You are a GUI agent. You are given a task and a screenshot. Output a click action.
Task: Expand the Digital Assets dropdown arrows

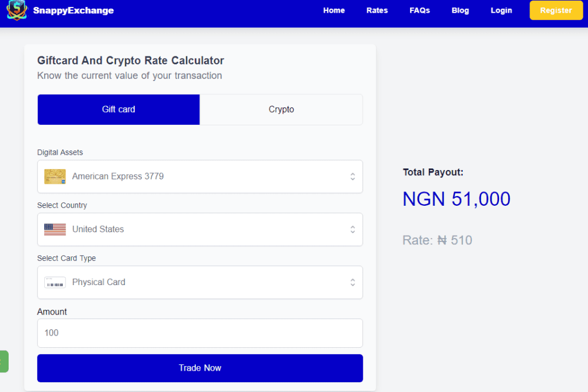[x=353, y=176]
